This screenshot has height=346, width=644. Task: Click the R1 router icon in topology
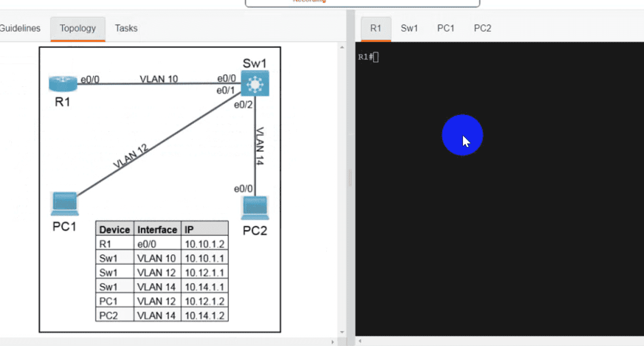62,83
